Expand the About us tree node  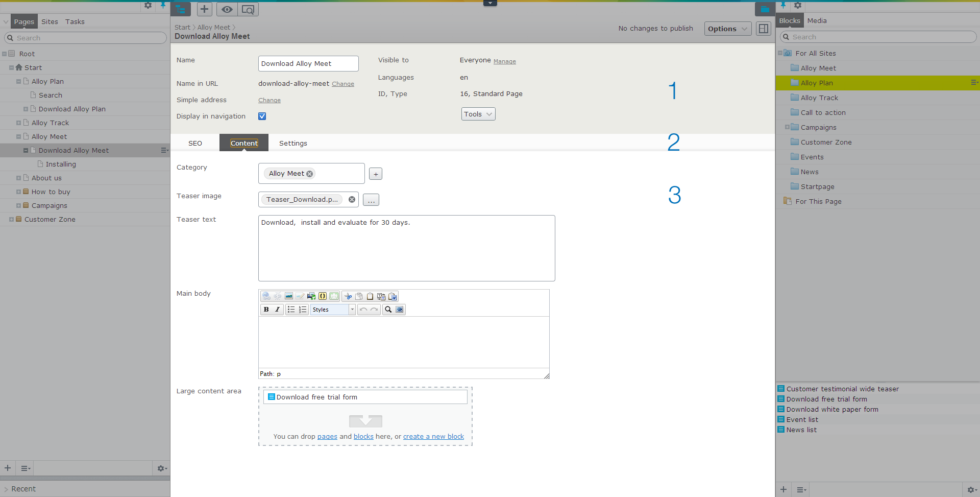point(18,178)
